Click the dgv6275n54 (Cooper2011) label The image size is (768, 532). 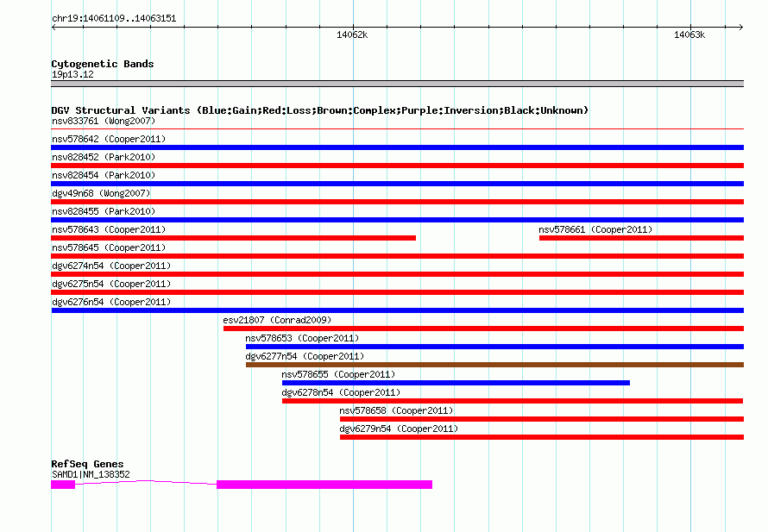coord(111,284)
